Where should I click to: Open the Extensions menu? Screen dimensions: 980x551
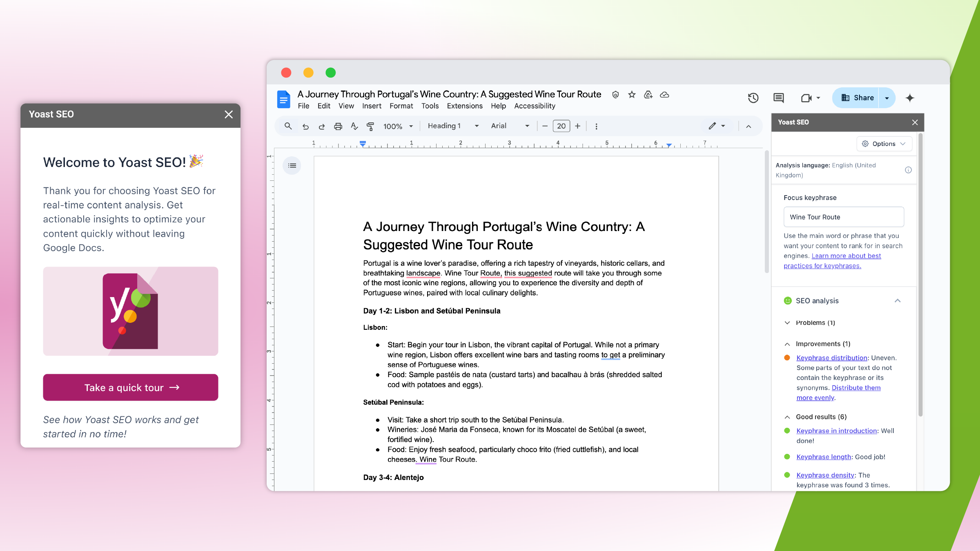pyautogui.click(x=465, y=106)
